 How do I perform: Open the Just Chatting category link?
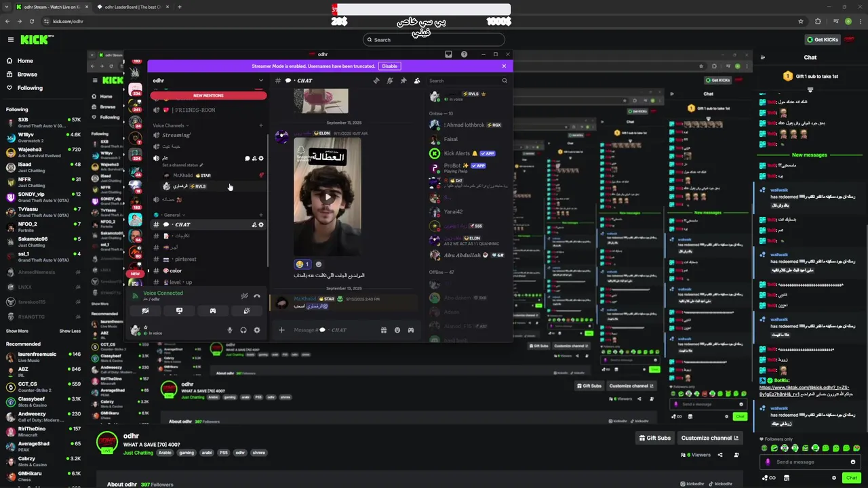pos(138,453)
